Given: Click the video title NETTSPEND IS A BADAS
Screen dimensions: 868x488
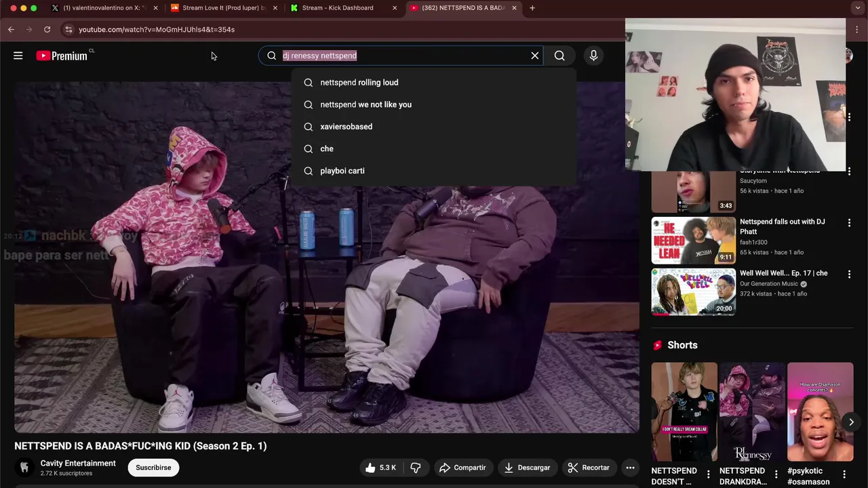Looking at the screenshot, I should (140, 446).
